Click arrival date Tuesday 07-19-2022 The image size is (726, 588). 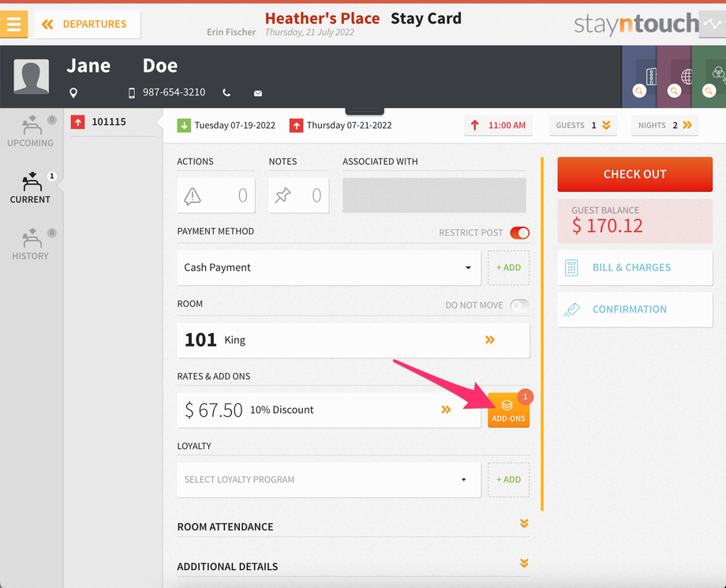click(234, 125)
